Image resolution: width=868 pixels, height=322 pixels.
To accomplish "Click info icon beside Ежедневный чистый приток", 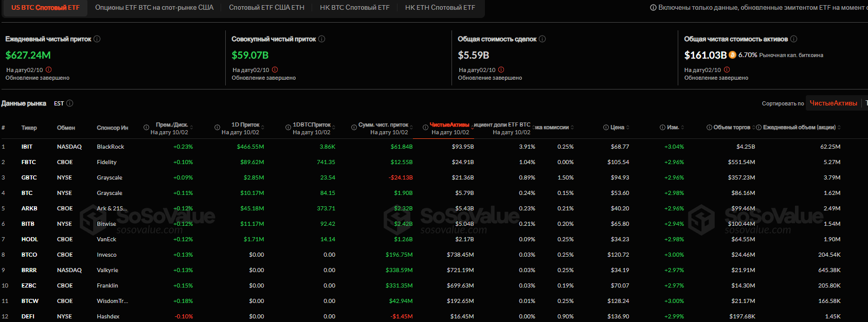I will point(97,39).
